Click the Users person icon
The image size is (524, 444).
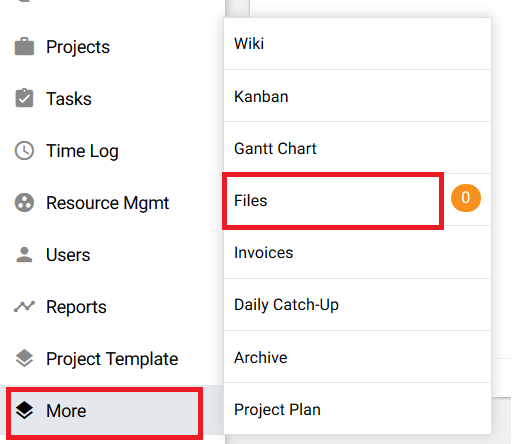point(24,255)
